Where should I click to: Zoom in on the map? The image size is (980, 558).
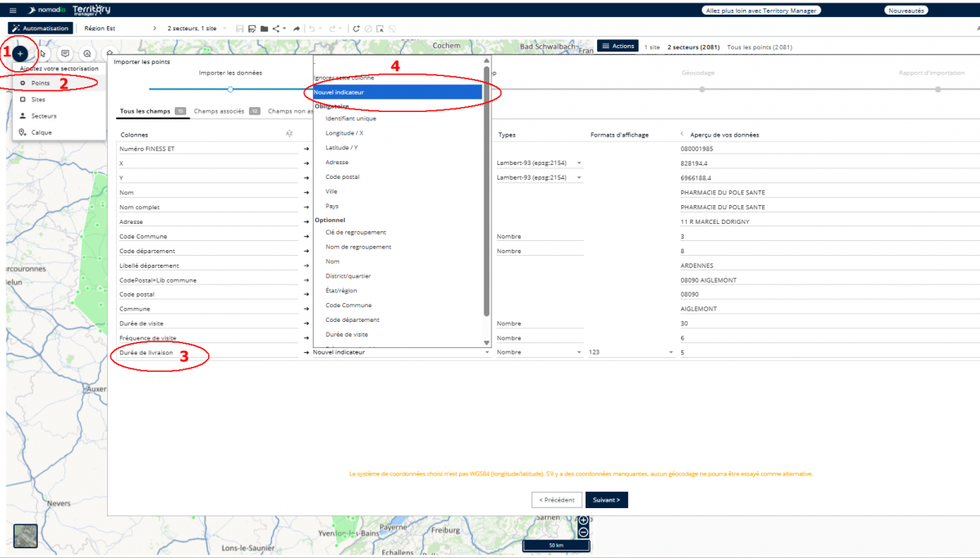pyautogui.click(x=583, y=520)
